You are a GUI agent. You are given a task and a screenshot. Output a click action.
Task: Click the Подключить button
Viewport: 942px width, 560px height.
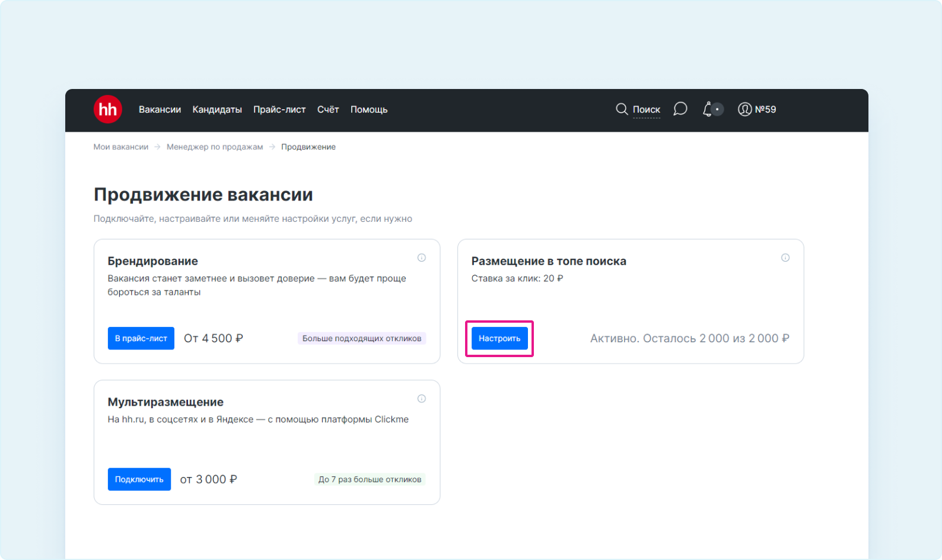[139, 479]
